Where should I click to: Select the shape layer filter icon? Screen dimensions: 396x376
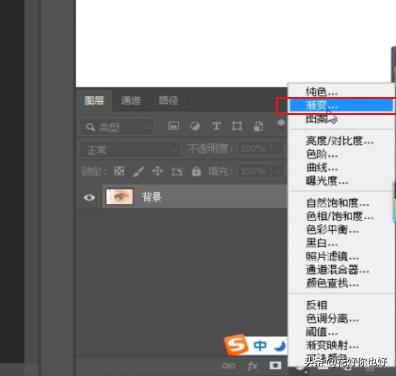237,126
